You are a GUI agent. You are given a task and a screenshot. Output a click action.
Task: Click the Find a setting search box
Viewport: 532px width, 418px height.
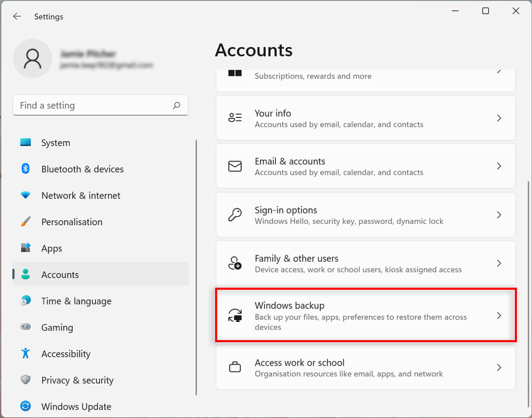[94, 105]
